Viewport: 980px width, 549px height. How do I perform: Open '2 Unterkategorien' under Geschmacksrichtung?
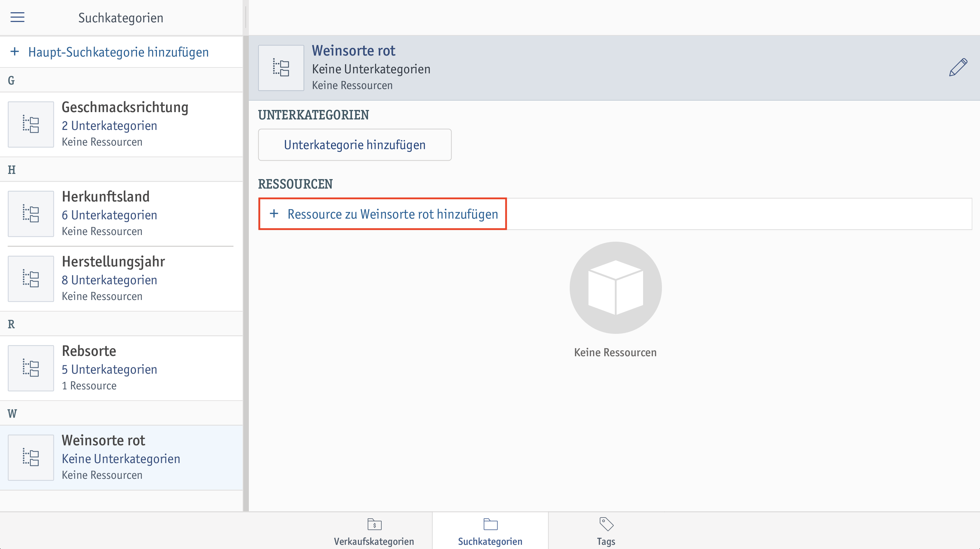point(109,126)
